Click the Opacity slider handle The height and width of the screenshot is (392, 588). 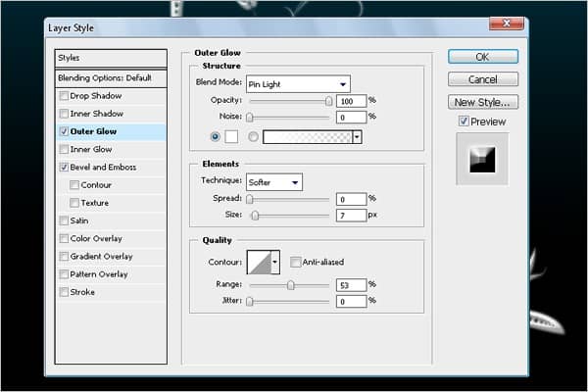point(329,101)
